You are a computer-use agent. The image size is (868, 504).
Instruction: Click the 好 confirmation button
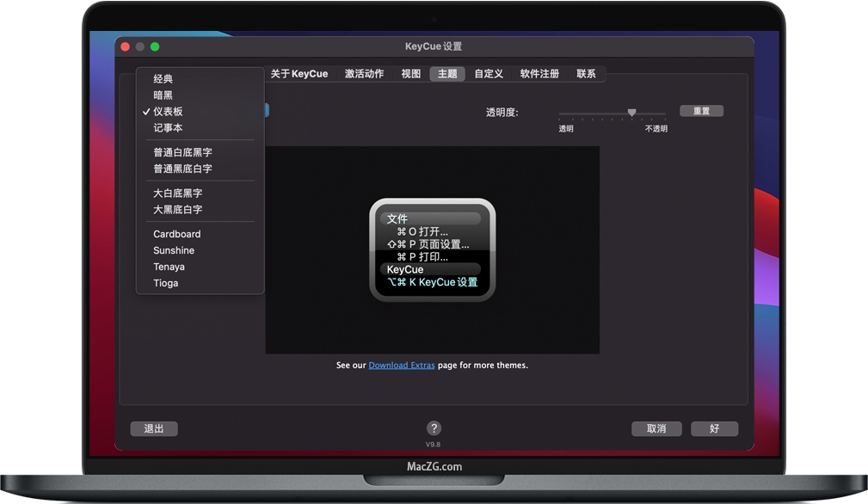pyautogui.click(x=714, y=428)
